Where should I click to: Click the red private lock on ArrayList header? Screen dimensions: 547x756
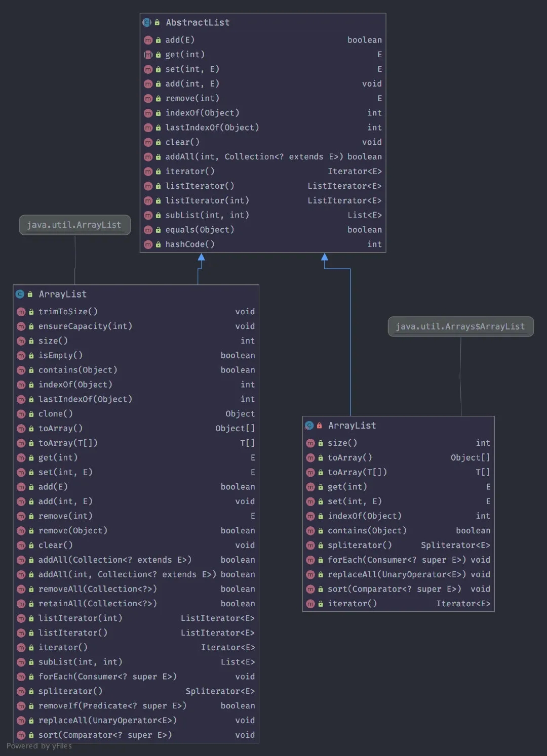coord(320,426)
